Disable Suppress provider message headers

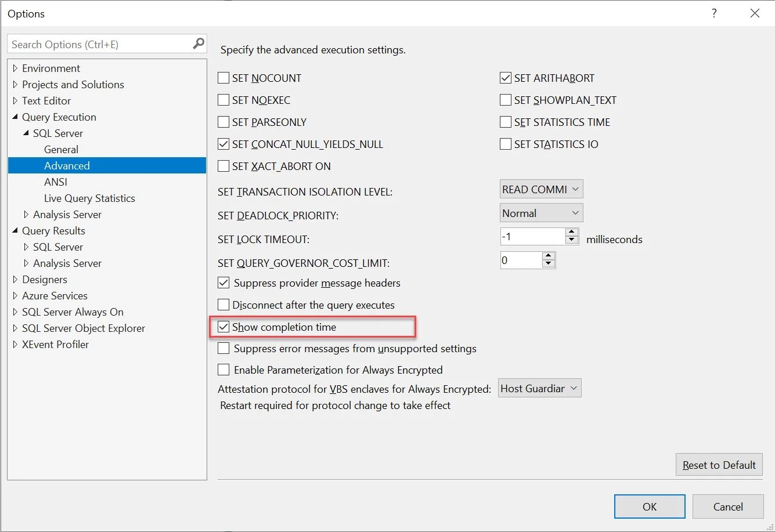(224, 283)
